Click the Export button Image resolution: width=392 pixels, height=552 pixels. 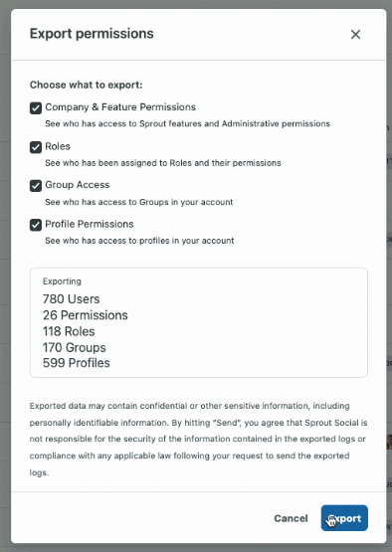tap(344, 518)
